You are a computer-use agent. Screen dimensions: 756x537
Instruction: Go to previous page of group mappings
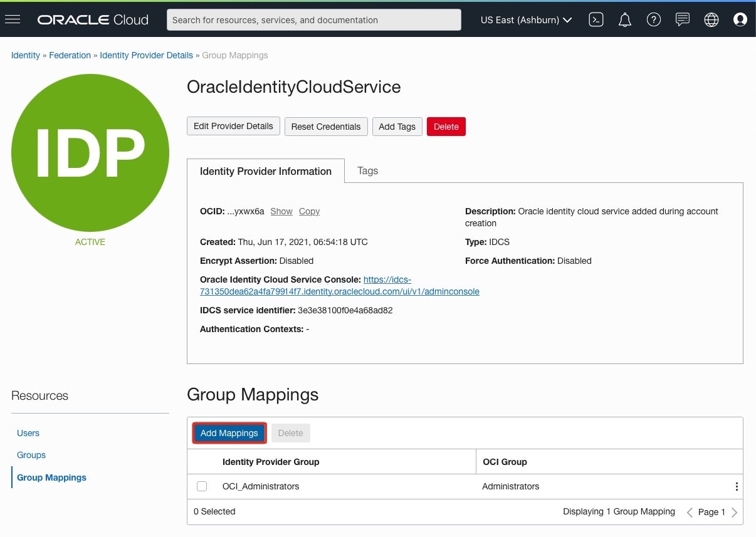[690, 513]
